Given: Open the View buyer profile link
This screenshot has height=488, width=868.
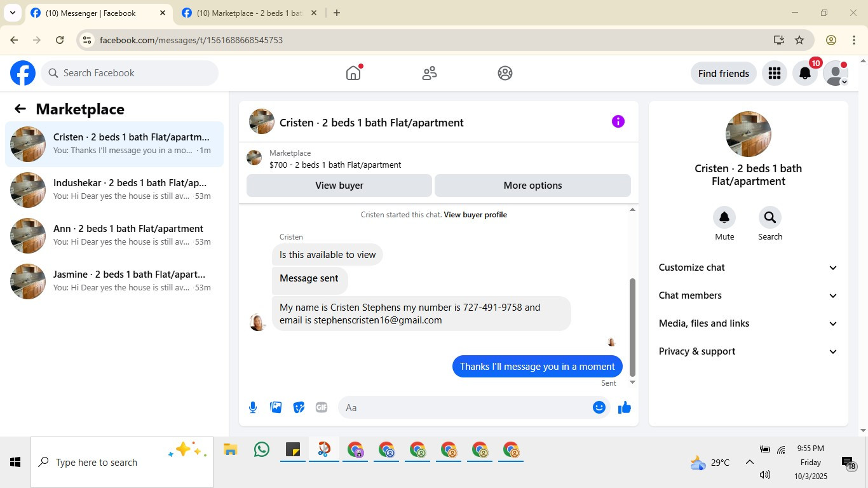Looking at the screenshot, I should tap(475, 215).
